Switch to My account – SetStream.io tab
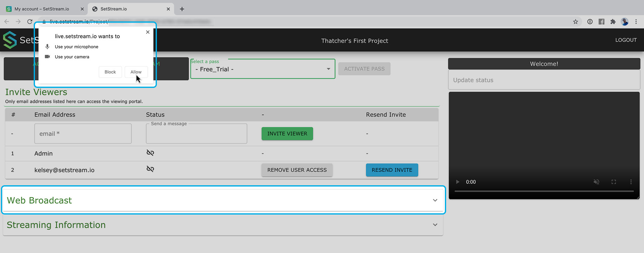644x253 pixels. pos(42,9)
